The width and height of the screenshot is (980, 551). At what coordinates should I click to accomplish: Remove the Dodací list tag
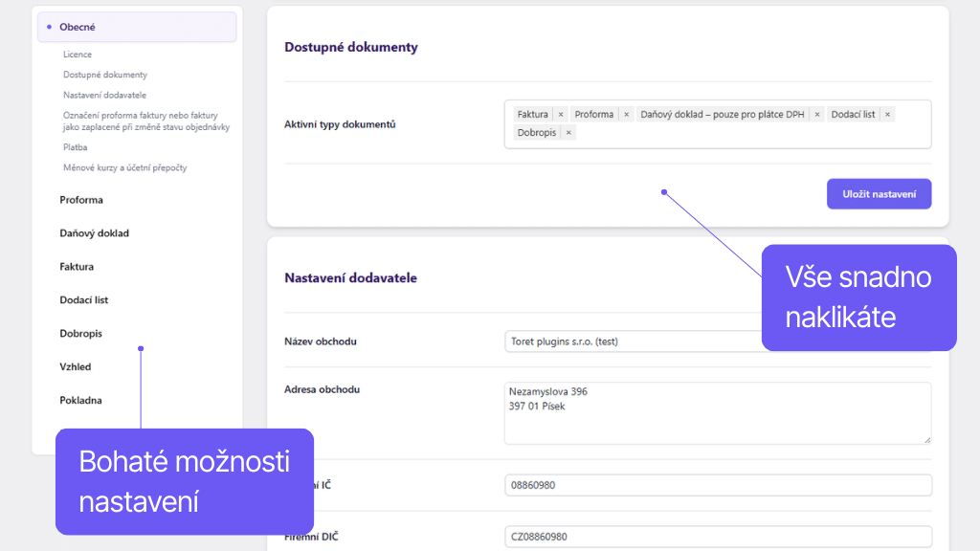887,115
